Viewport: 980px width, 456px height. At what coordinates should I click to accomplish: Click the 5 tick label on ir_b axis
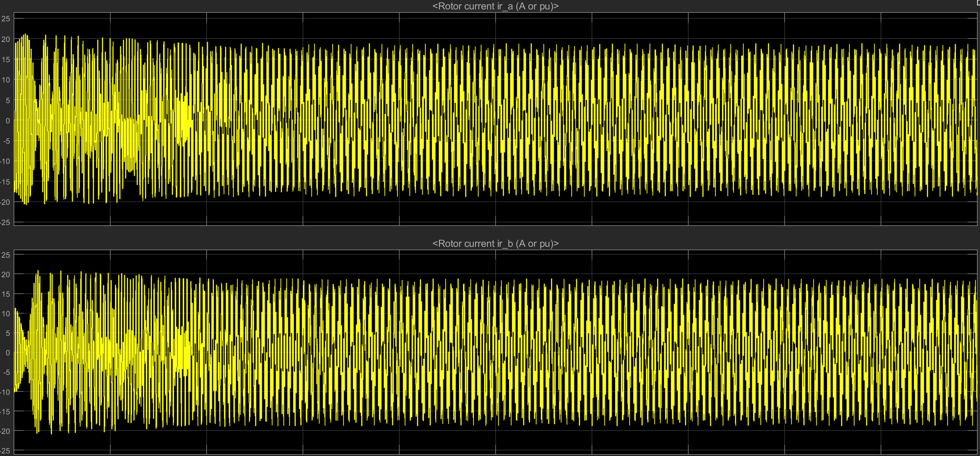click(x=8, y=333)
